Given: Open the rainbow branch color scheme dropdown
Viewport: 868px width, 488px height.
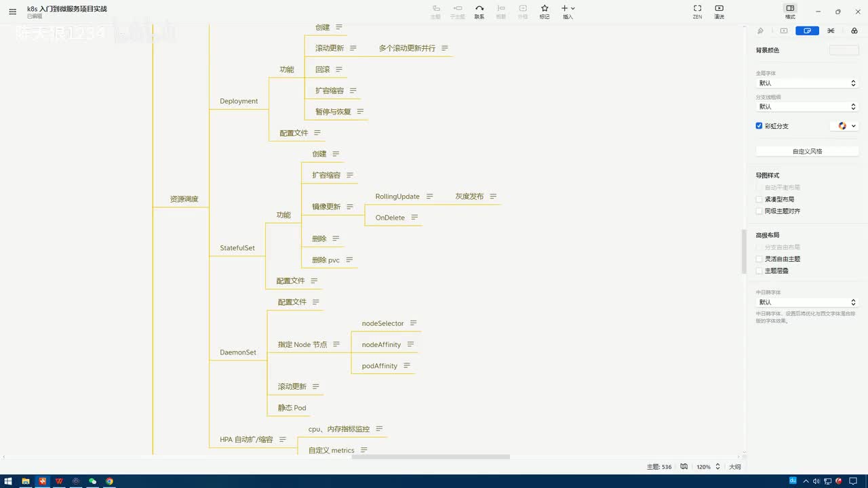Looking at the screenshot, I should click(x=844, y=126).
